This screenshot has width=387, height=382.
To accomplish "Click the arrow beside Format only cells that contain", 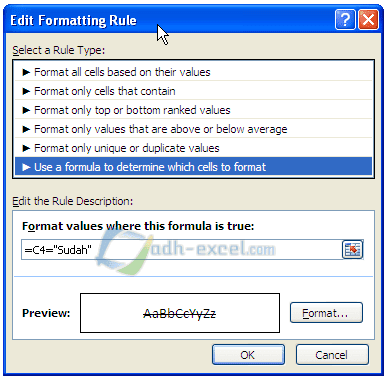I will [x=26, y=91].
